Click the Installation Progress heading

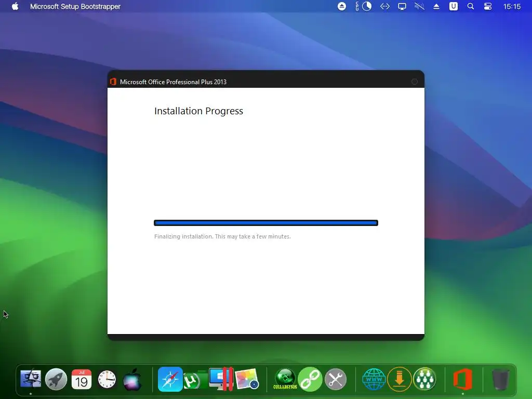point(198,111)
